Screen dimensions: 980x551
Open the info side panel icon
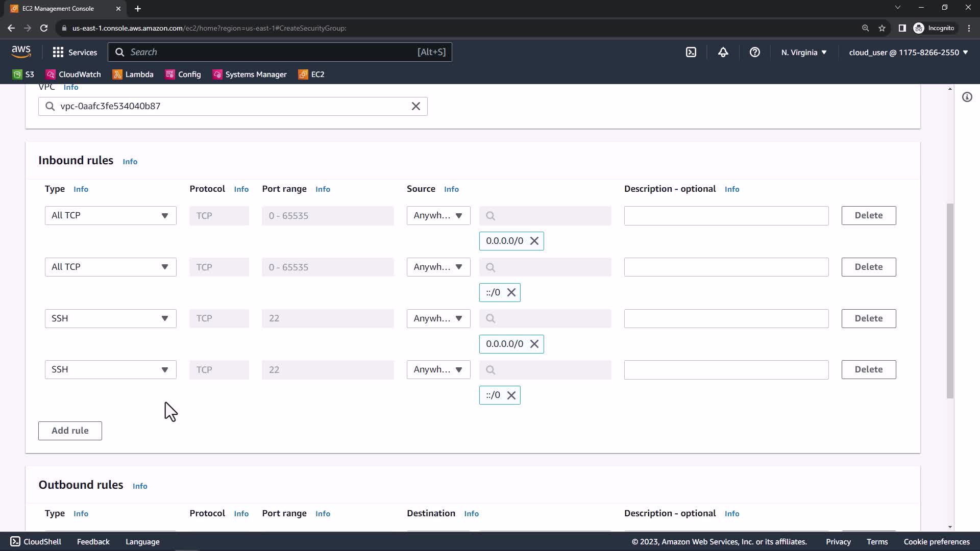click(967, 97)
